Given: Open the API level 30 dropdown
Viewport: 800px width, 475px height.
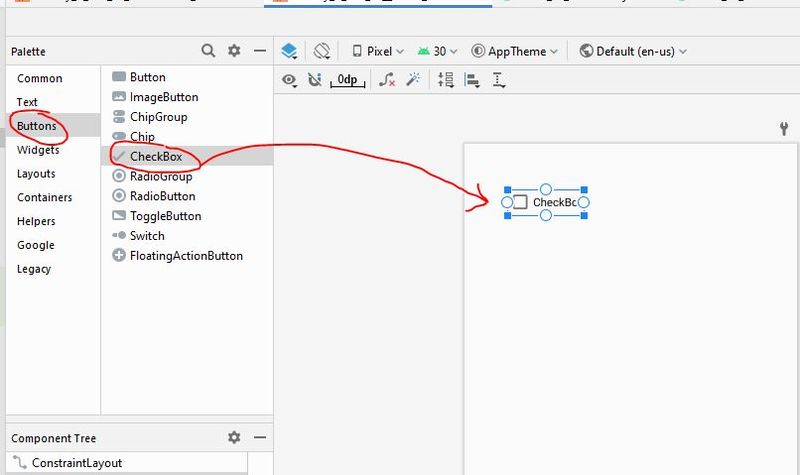Looking at the screenshot, I should (437, 52).
